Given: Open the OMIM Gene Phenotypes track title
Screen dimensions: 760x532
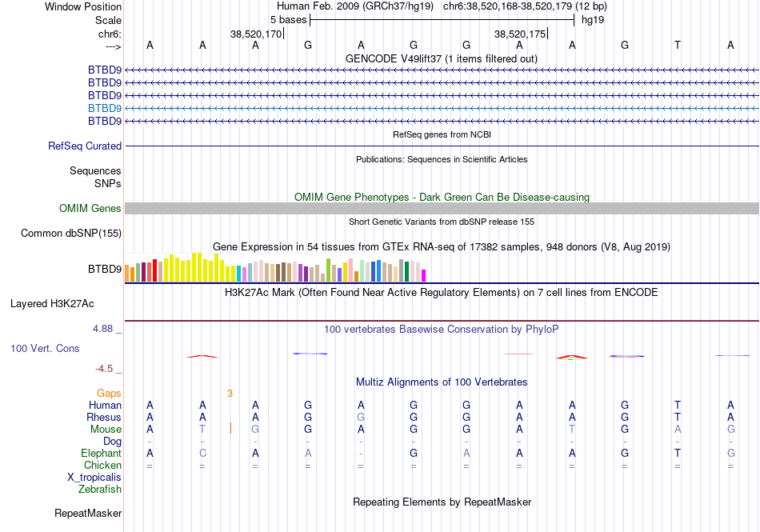Looking at the screenshot, I should (442, 197).
